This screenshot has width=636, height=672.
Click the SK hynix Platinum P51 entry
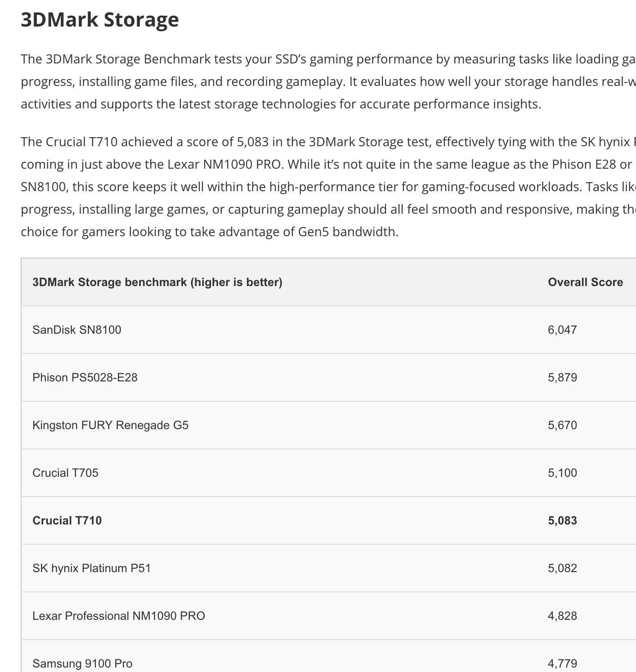(92, 568)
